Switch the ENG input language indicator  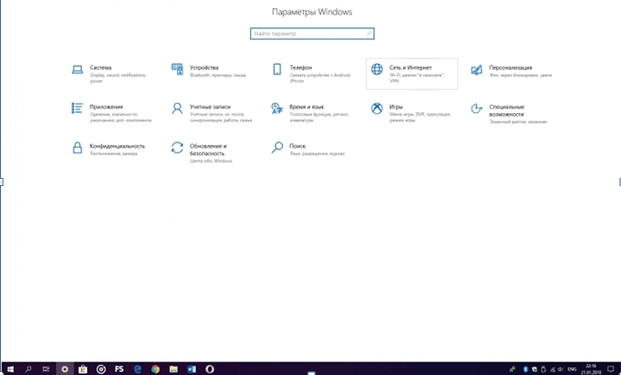click(x=572, y=369)
